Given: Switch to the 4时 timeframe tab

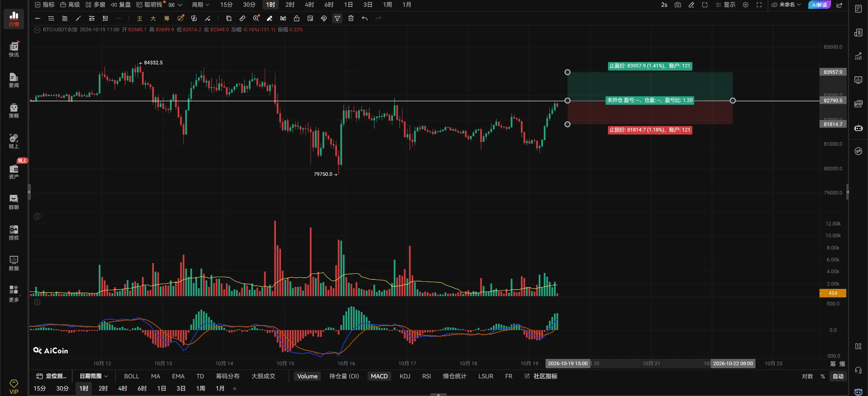Looking at the screenshot, I should [309, 5].
